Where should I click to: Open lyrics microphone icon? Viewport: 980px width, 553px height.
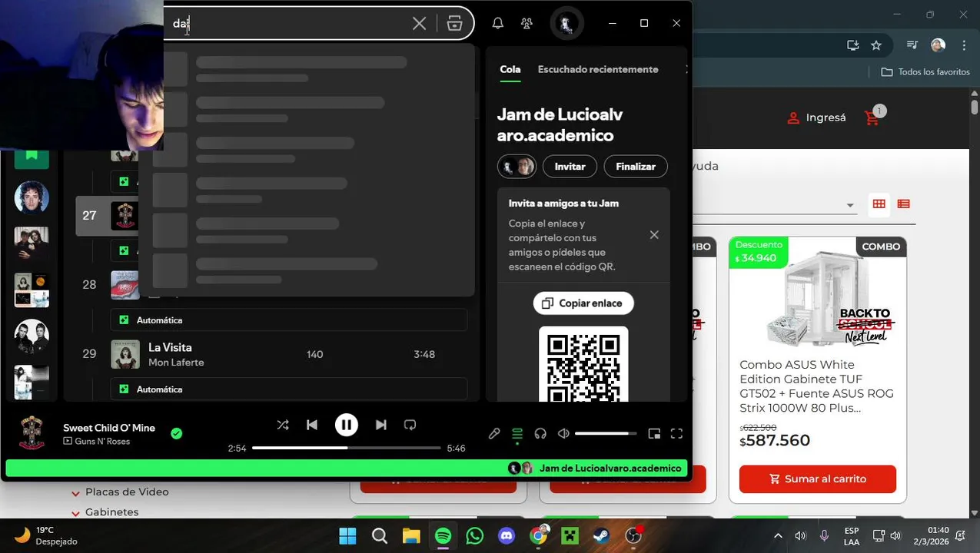(x=494, y=434)
